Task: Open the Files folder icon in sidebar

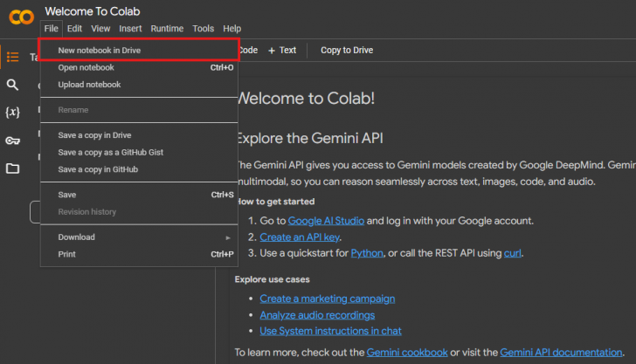Action: pos(12,168)
